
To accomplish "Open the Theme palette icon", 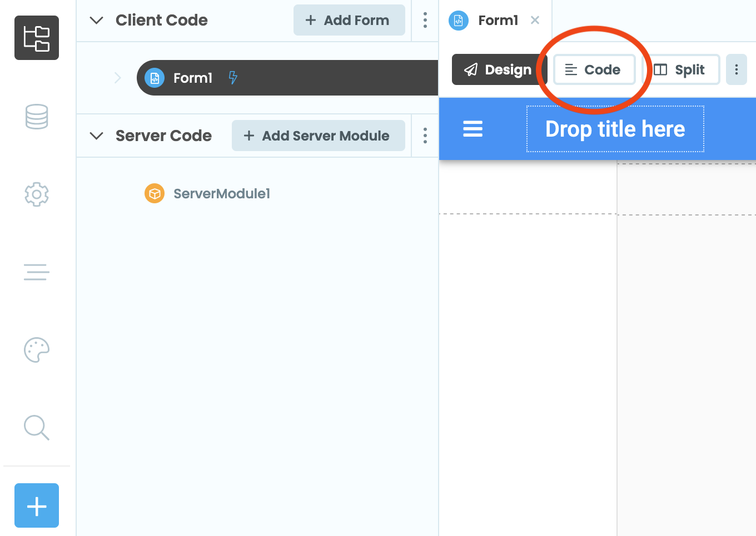I will click(x=36, y=350).
